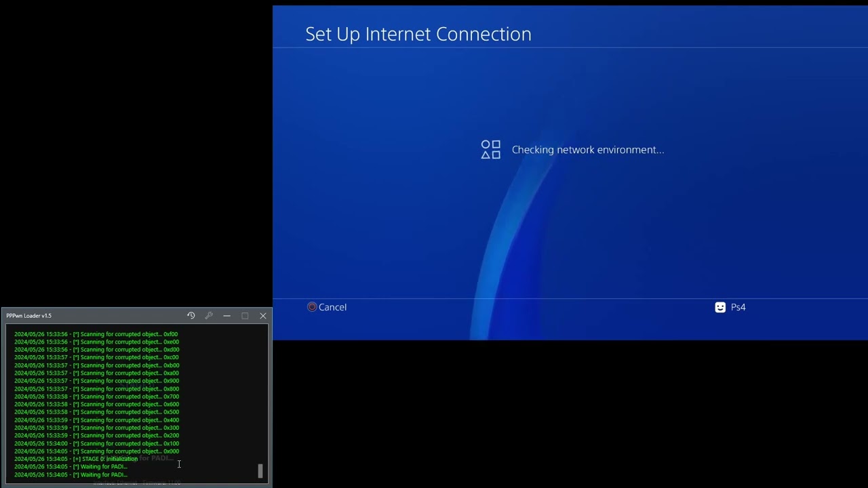Select the log line ending 0xb00
This screenshot has height=488, width=868.
click(96, 365)
